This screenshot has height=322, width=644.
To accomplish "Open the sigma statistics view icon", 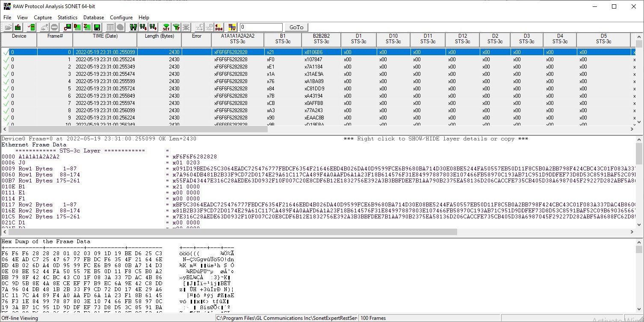I will coord(87,27).
